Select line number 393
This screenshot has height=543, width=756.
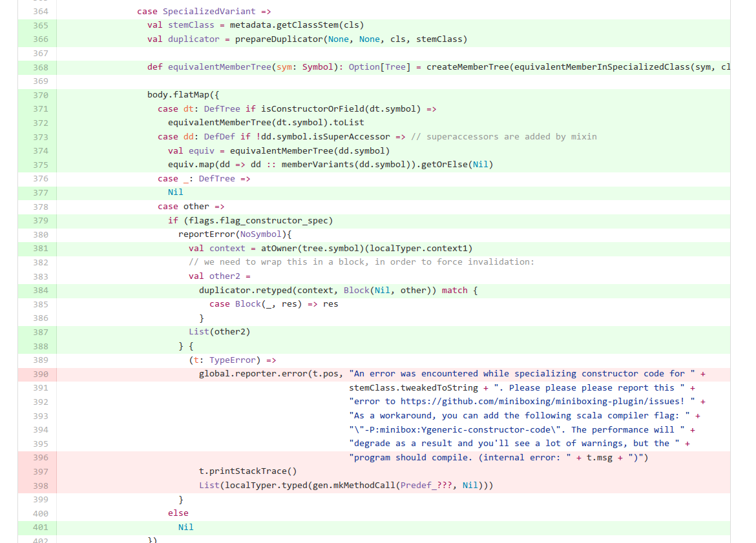41,416
